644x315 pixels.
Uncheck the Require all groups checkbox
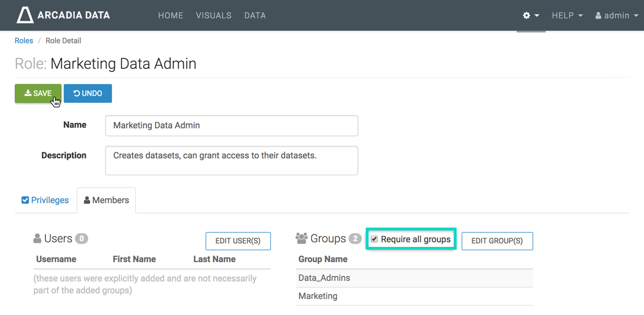click(x=374, y=240)
